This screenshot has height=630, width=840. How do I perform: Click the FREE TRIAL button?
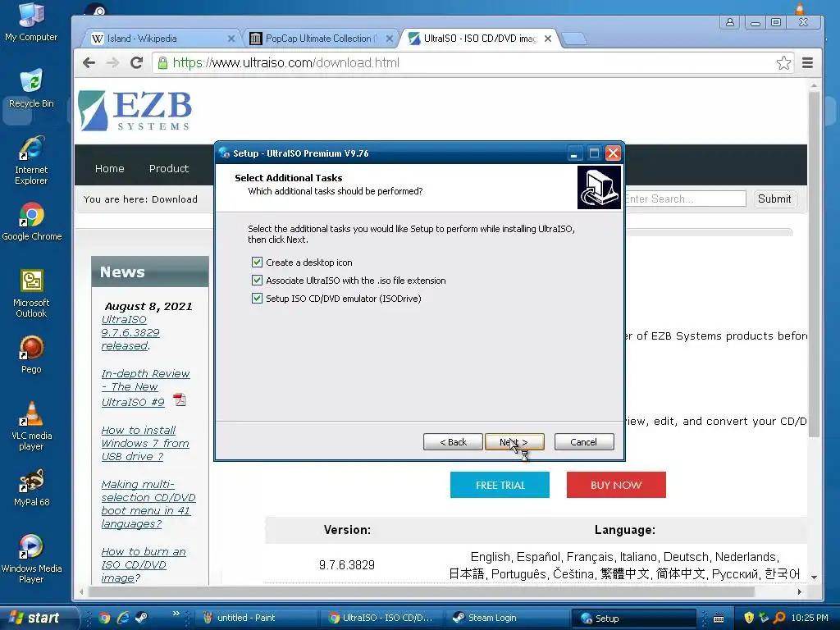(500, 485)
